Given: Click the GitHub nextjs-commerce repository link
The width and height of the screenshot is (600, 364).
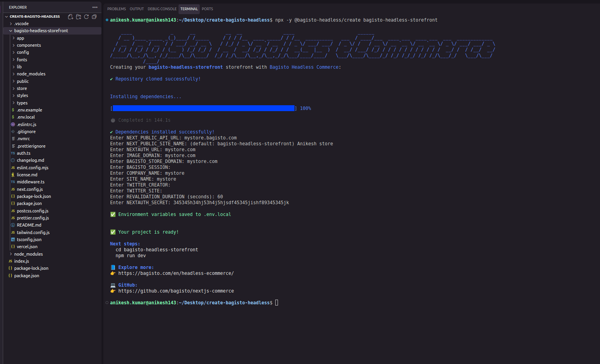Looking at the screenshot, I should point(176,291).
